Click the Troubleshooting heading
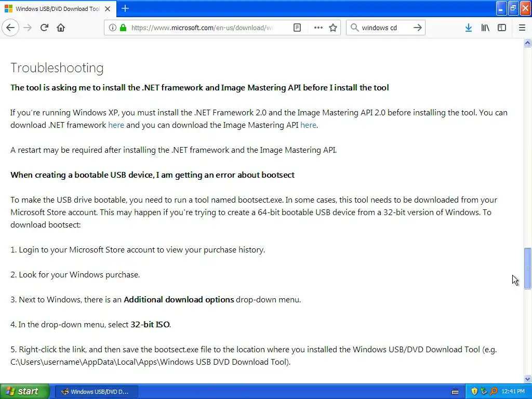This screenshot has width=532, height=399. pyautogui.click(x=57, y=68)
